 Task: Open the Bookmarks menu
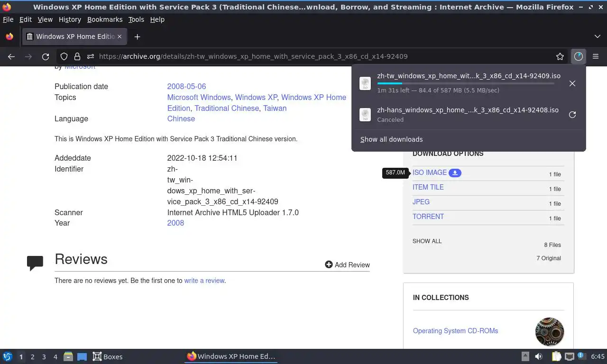point(105,19)
